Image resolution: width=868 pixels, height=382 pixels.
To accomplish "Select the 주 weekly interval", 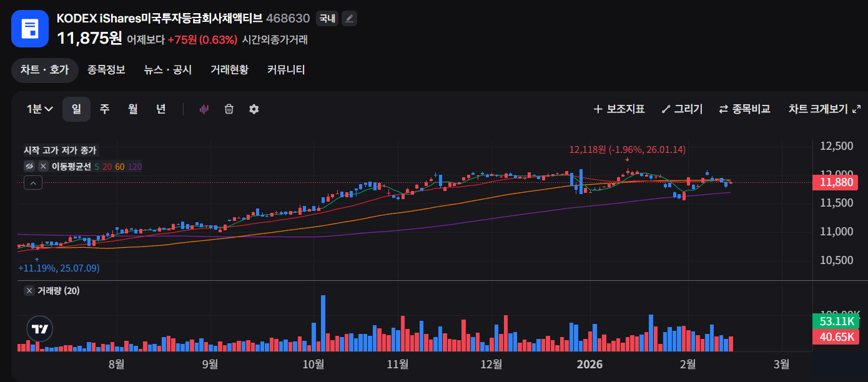I will coord(105,109).
